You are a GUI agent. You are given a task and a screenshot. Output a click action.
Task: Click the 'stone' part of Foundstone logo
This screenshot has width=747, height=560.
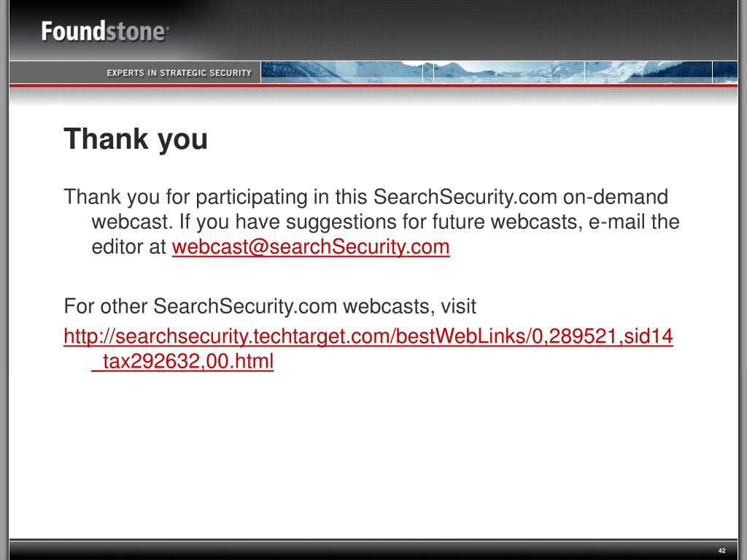137,32
